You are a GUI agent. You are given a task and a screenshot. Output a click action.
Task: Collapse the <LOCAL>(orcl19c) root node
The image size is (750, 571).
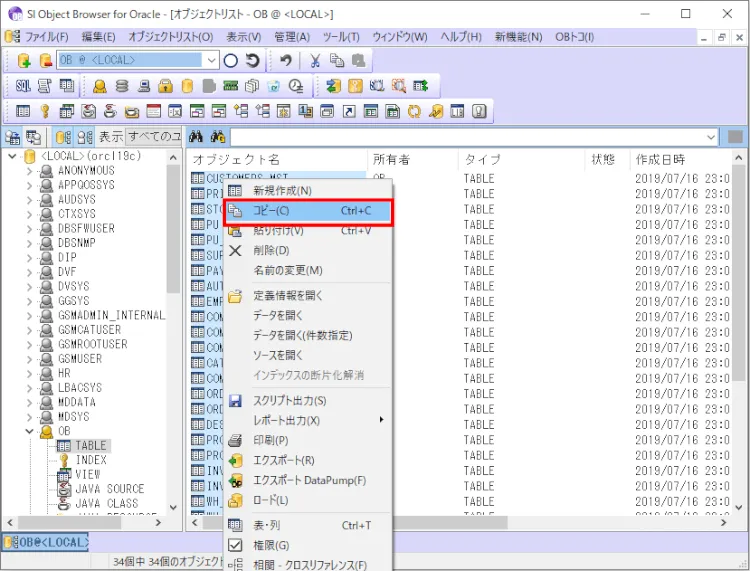[12, 156]
